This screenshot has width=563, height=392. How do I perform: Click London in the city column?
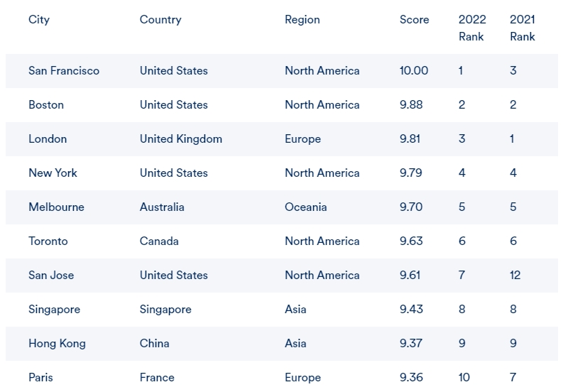[48, 139]
